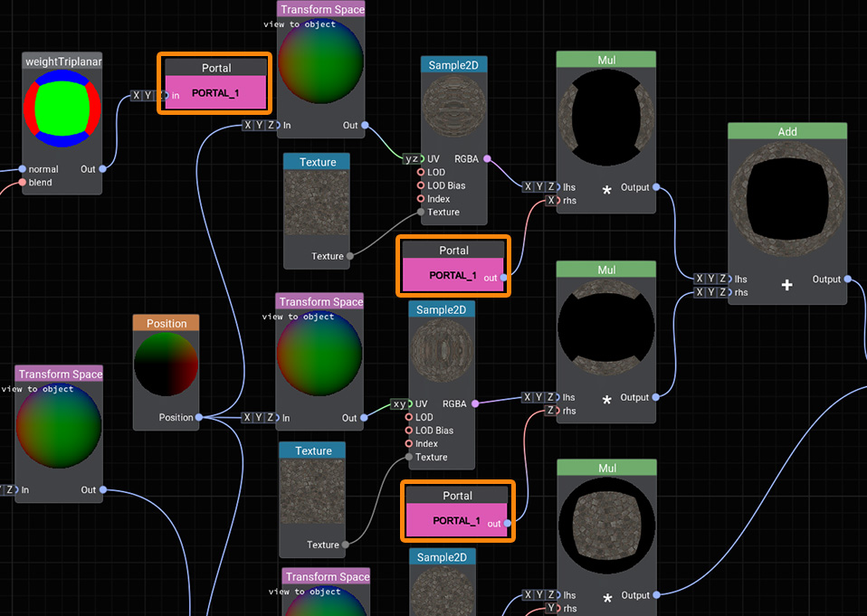Click the normal input port on weightTriplanar
The height and width of the screenshot is (616, 867).
(22, 169)
